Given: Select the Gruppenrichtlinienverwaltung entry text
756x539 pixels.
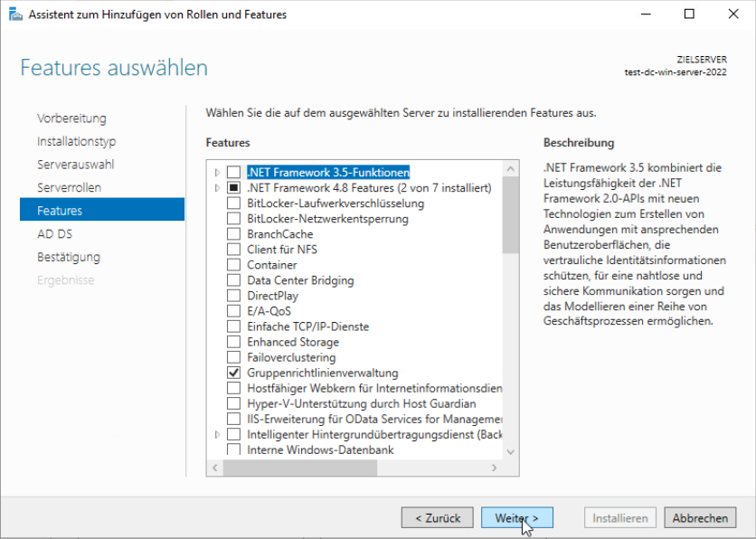Looking at the screenshot, I should [x=323, y=373].
